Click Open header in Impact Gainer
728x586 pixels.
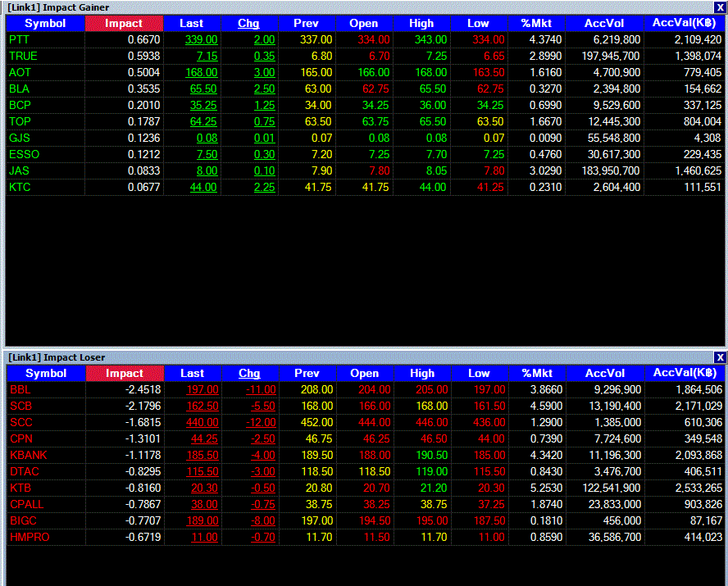tap(364, 24)
